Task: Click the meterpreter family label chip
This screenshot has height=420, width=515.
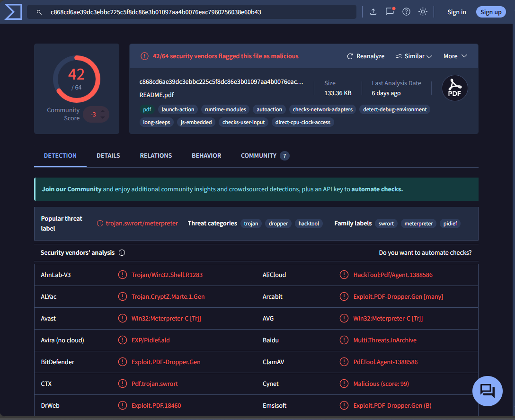Action: point(418,223)
